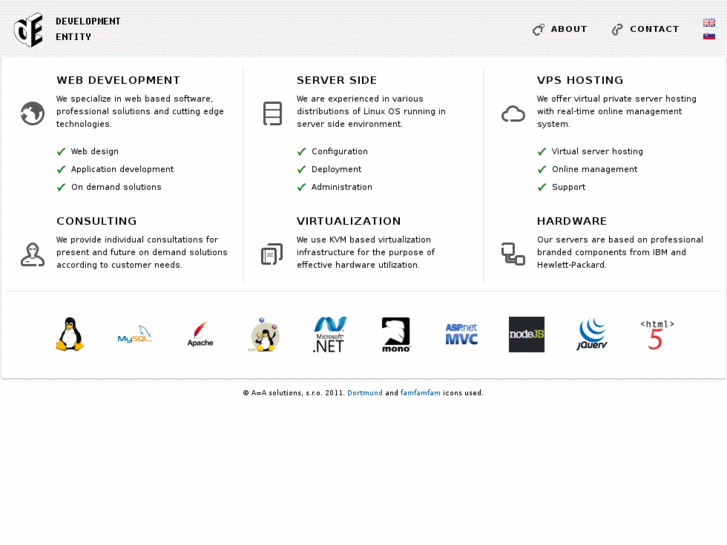Viewport: 727px width, 545px height.
Task: Open the About page
Action: click(x=569, y=29)
